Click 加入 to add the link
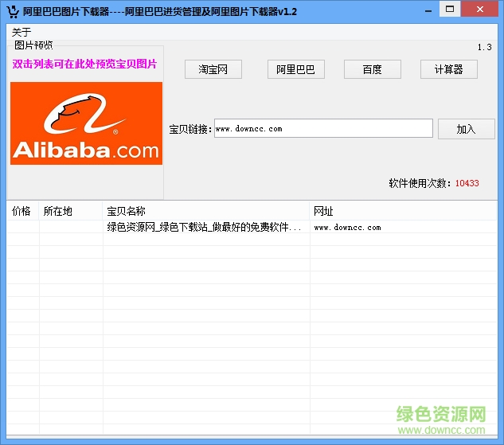The width and height of the screenshot is (504, 445). tap(466, 129)
